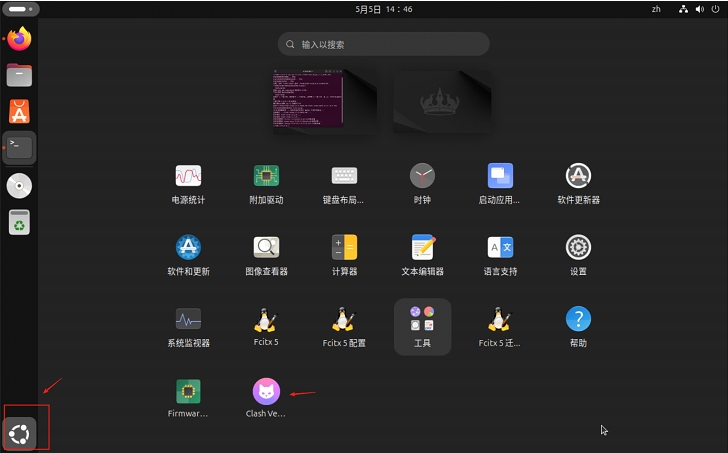Click Show Applications button in dock
The image size is (728, 453).
pyautogui.click(x=20, y=432)
